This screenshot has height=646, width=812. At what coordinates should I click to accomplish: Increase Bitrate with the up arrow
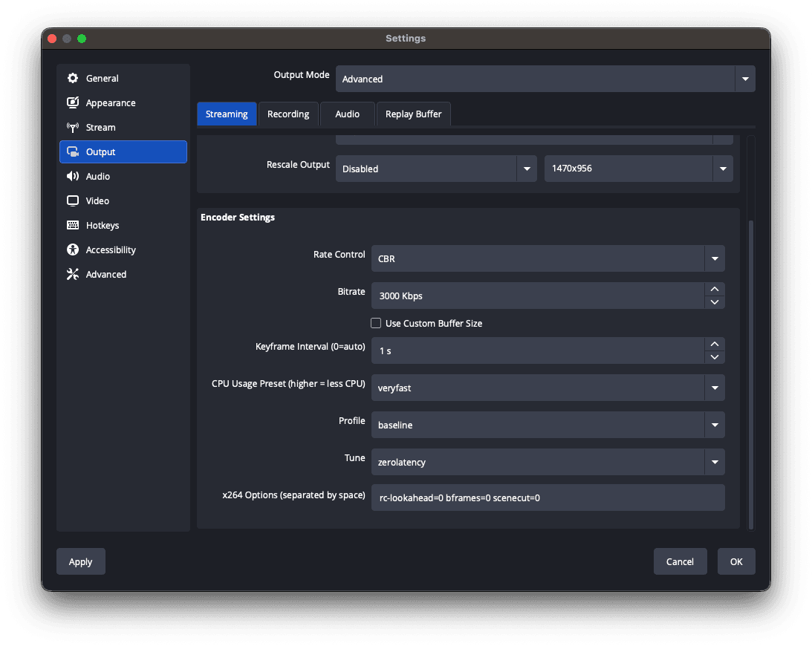714,289
